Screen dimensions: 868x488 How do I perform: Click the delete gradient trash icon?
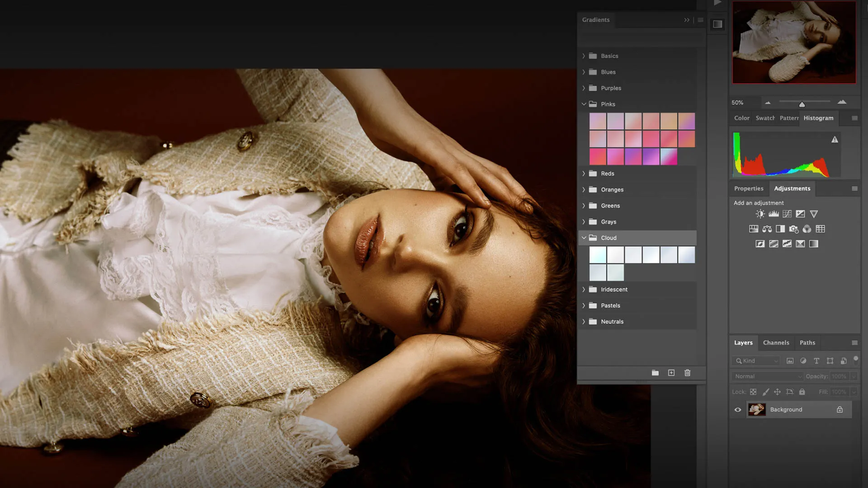[x=687, y=373]
